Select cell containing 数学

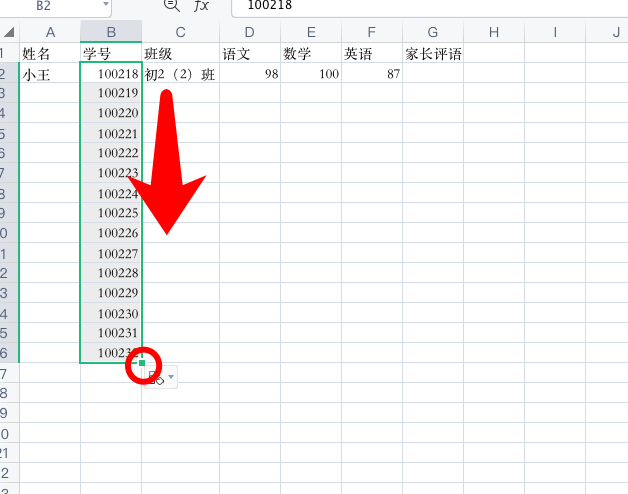pos(311,53)
